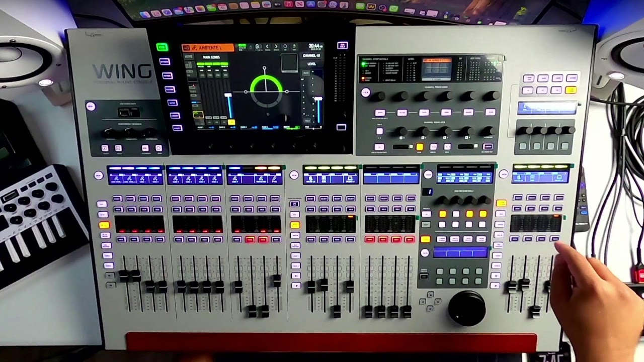Toggle the yellow button in top-right button grid

(x=571, y=90)
